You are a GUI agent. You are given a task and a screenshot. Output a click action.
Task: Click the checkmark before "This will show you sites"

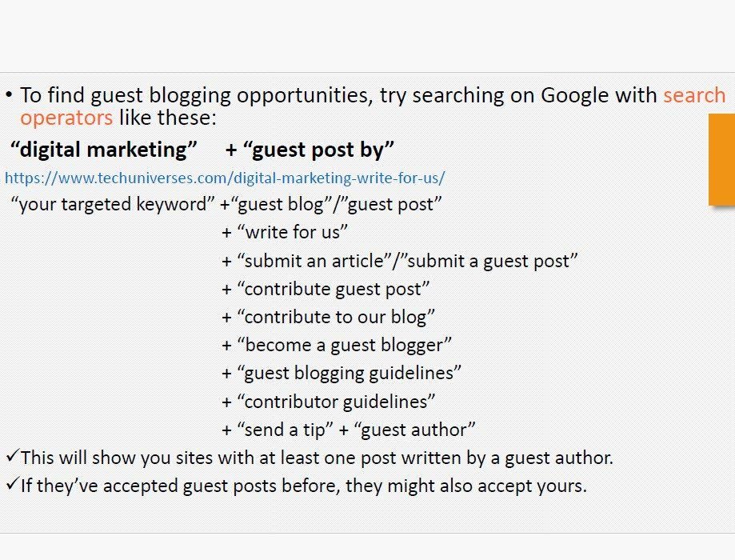12,455
